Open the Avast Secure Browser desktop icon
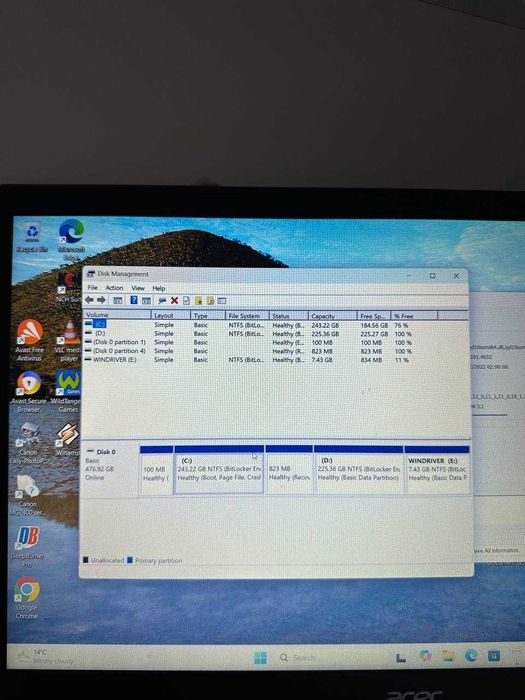Viewport: 525px width, 700px height. coord(29,392)
